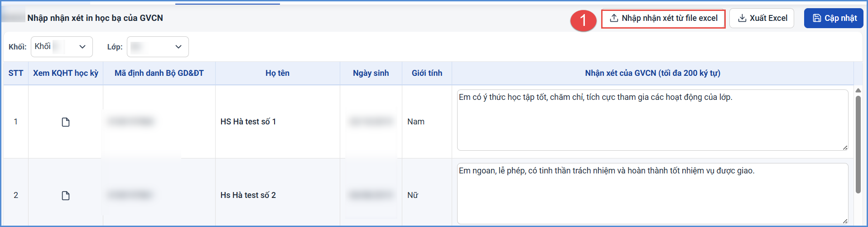Open KQHT document icon for HS Hà test số 1
This screenshot has height=227, width=868.
pos(66,122)
